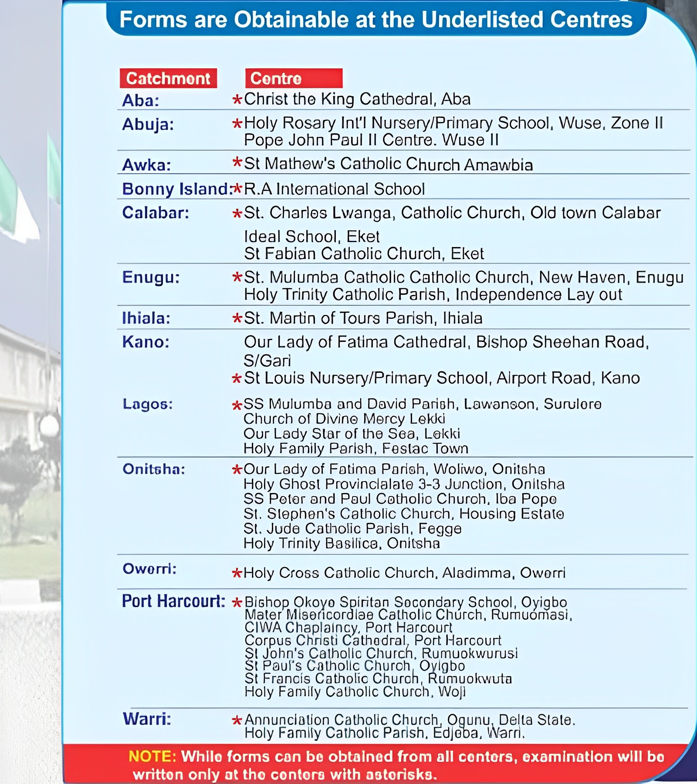697x784 pixels.
Task: Click the 'Abuja:' catchment label
Action: 148,125
